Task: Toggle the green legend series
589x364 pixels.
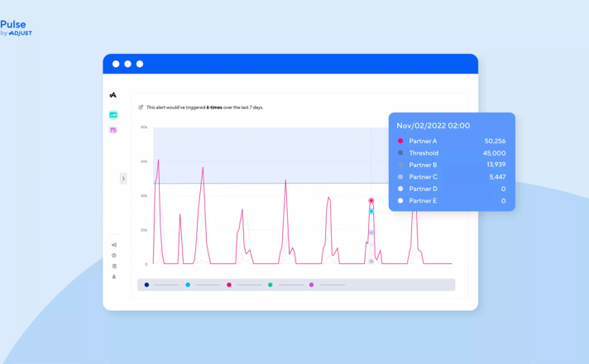Action: pyautogui.click(x=270, y=285)
